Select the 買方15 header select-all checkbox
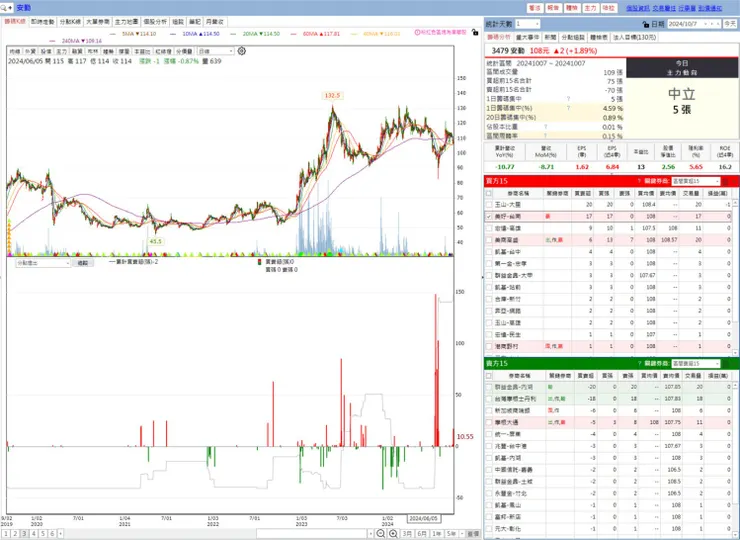Screen dimensions: 740x540 tap(489, 193)
